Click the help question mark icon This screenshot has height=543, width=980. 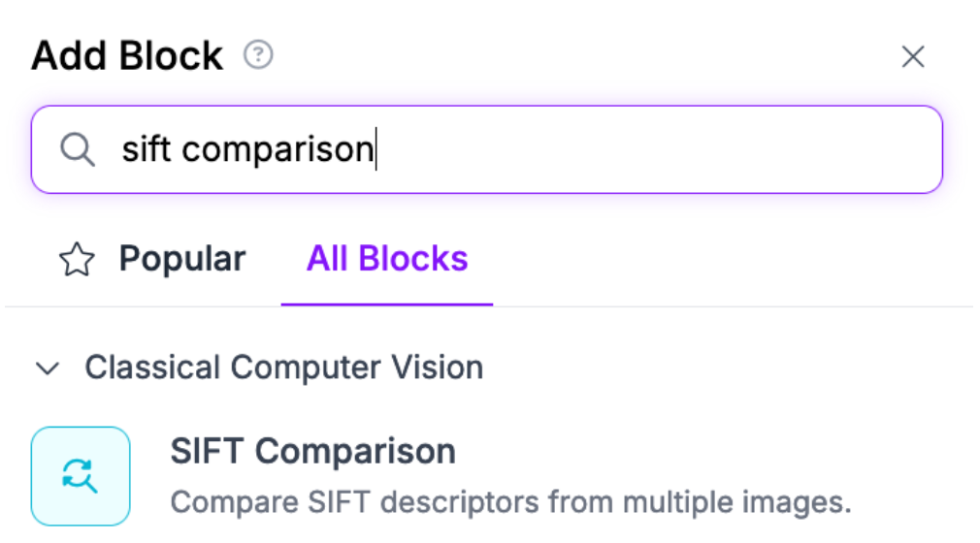pyautogui.click(x=258, y=55)
